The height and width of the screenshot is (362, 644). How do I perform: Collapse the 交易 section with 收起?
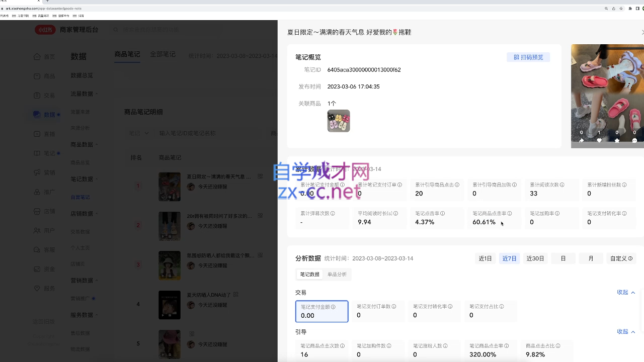(626, 293)
